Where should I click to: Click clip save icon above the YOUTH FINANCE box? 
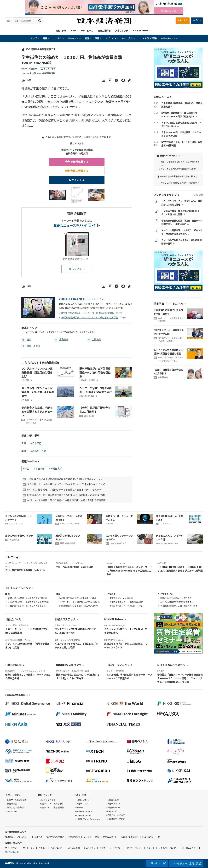[x=24, y=286]
